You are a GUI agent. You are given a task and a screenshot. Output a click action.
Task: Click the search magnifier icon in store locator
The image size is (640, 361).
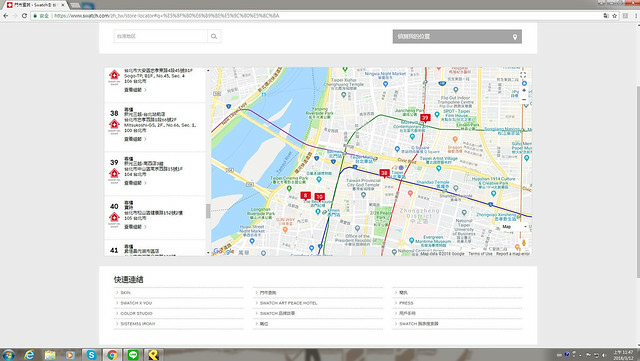click(x=214, y=36)
